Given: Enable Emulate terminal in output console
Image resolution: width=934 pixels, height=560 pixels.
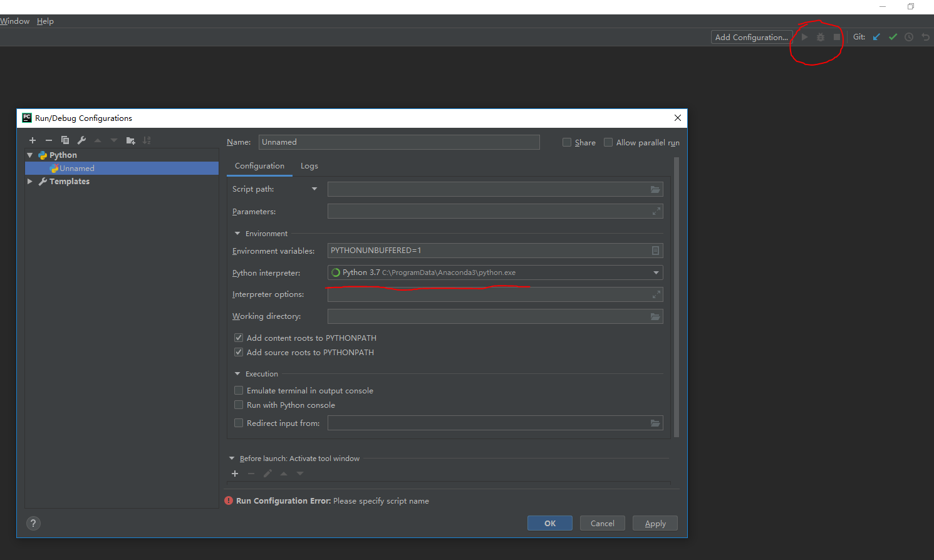Looking at the screenshot, I should click(x=239, y=390).
